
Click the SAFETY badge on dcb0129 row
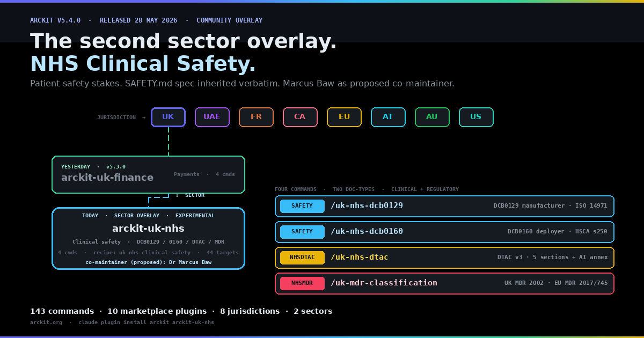302,206
